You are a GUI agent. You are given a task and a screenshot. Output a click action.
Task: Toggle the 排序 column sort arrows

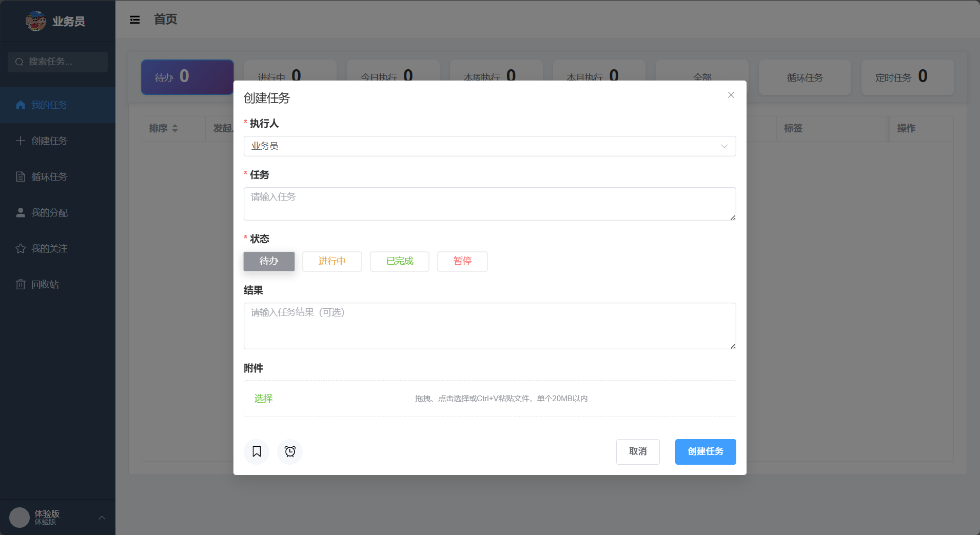[x=176, y=128]
